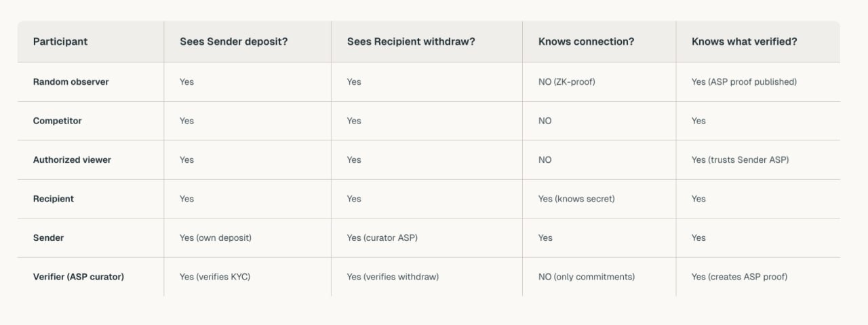Click the 'Knows connection?' column header
The image size is (868, 325).
click(586, 41)
